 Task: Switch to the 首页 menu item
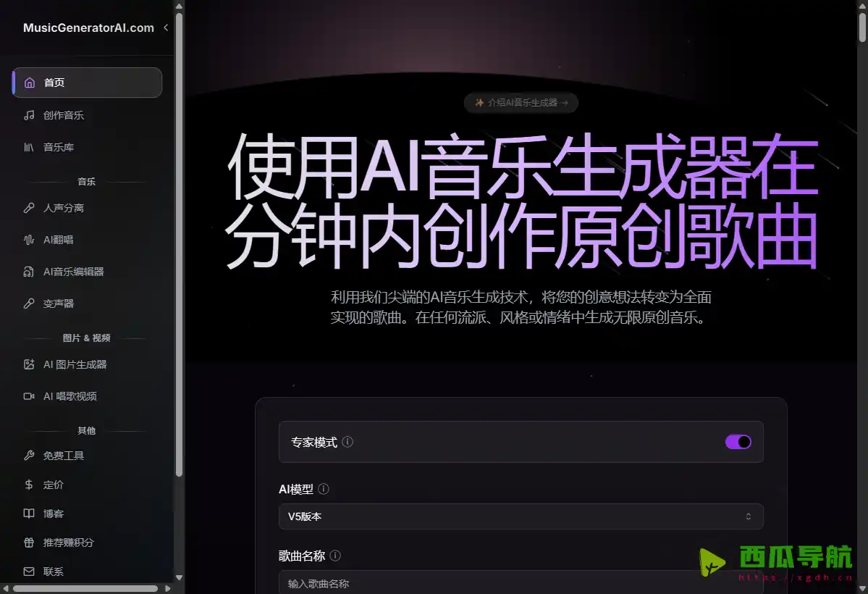[x=52, y=83]
